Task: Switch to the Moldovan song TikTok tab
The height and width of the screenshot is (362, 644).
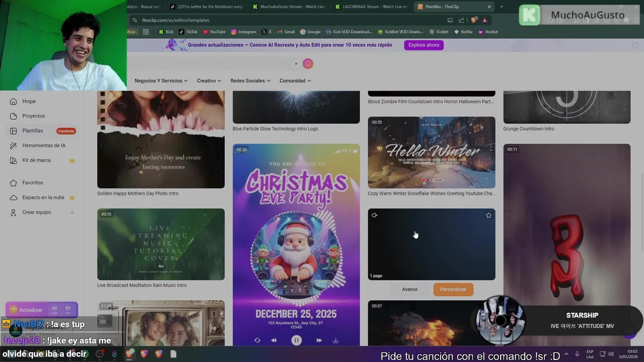Action: point(206,7)
